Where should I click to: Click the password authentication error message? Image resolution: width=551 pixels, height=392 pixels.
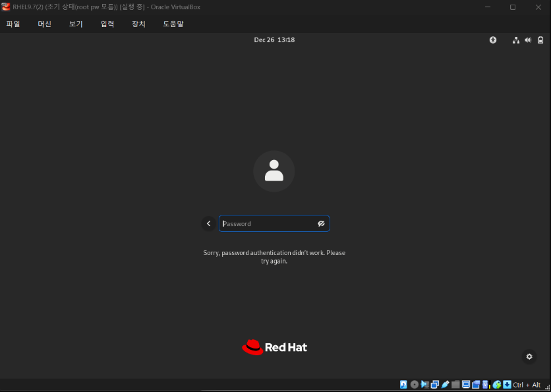(274, 257)
